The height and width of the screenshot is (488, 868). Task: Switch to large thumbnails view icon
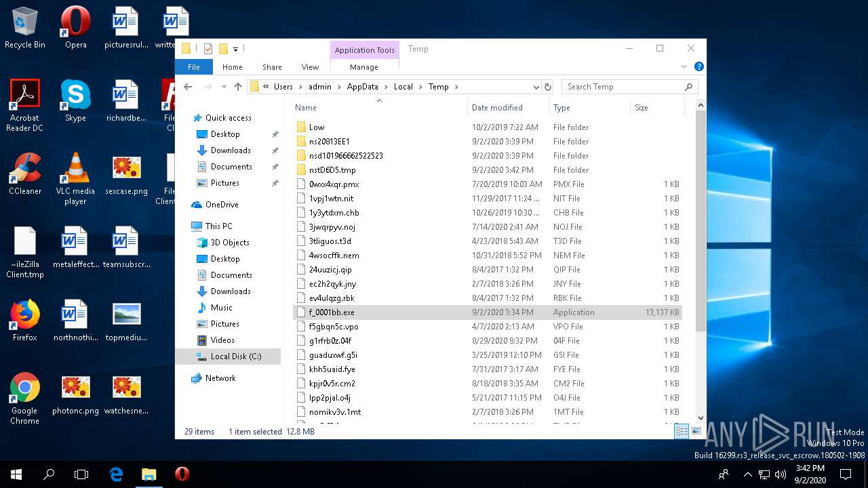696,431
